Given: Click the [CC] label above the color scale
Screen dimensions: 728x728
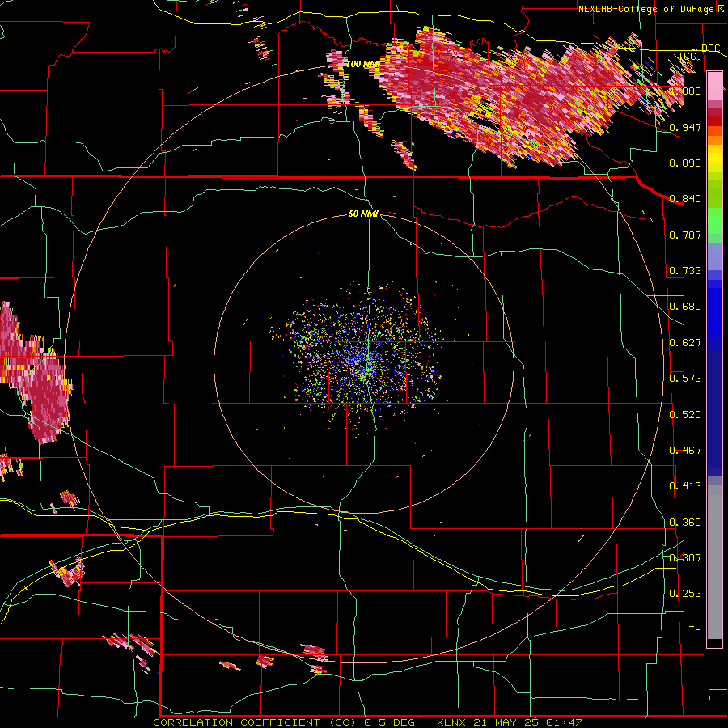Looking at the screenshot, I should coord(690,56).
